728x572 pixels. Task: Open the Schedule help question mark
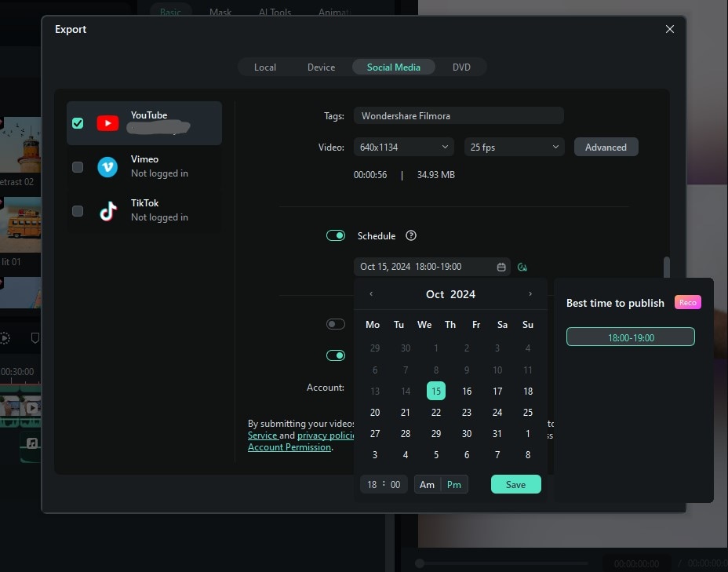pos(410,235)
